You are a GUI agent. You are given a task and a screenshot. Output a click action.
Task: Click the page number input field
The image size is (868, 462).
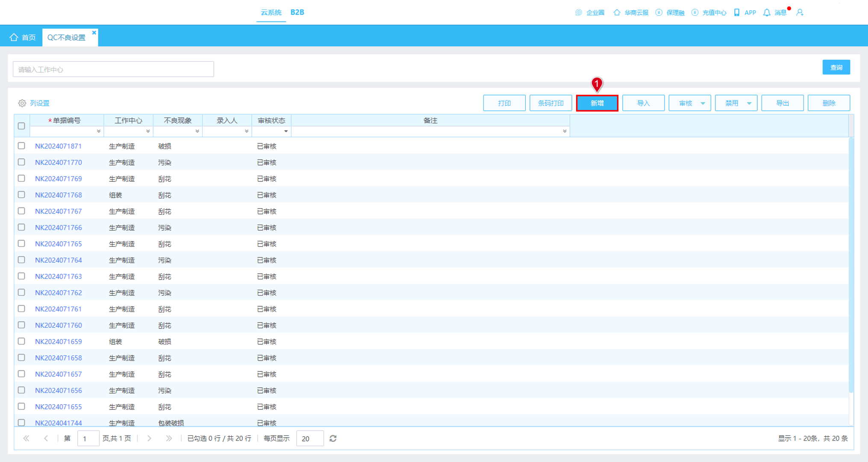pyautogui.click(x=88, y=438)
